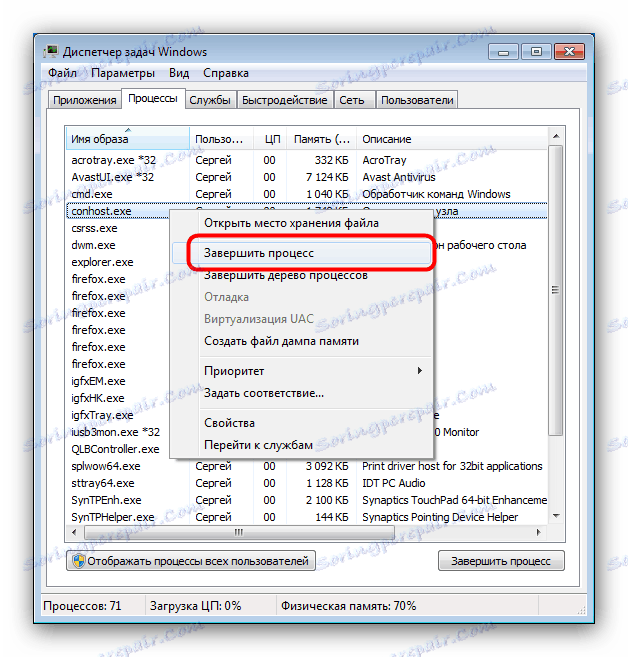Click the horizontal scrollbar right arrow

click(538, 533)
